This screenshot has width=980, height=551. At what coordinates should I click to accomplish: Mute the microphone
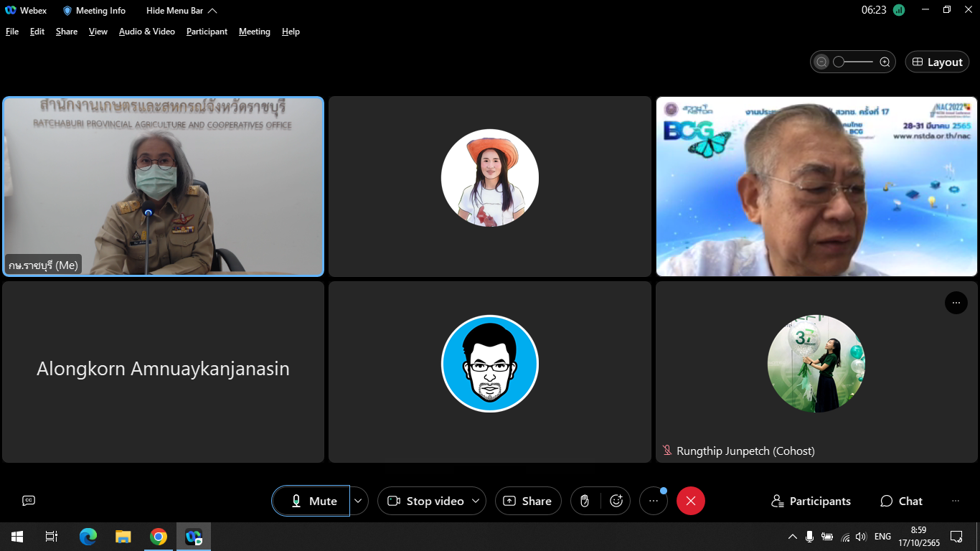pyautogui.click(x=311, y=501)
